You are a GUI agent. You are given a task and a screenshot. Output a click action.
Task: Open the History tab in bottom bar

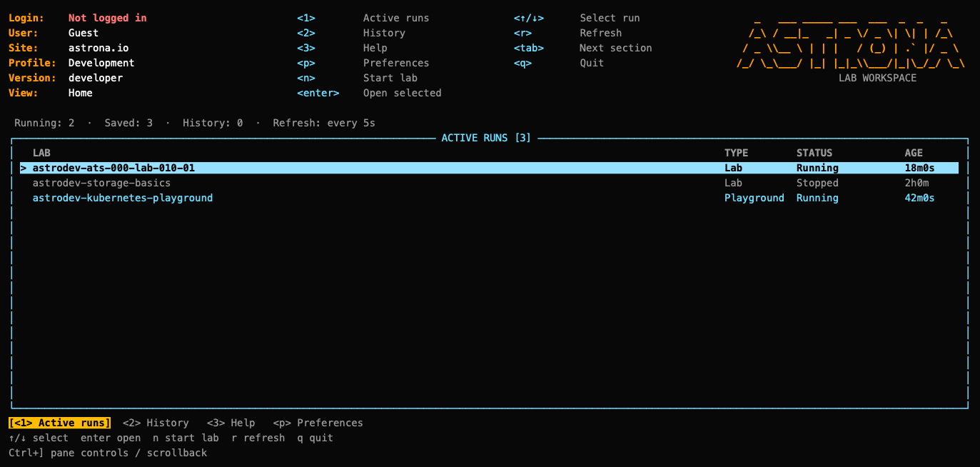click(x=156, y=423)
